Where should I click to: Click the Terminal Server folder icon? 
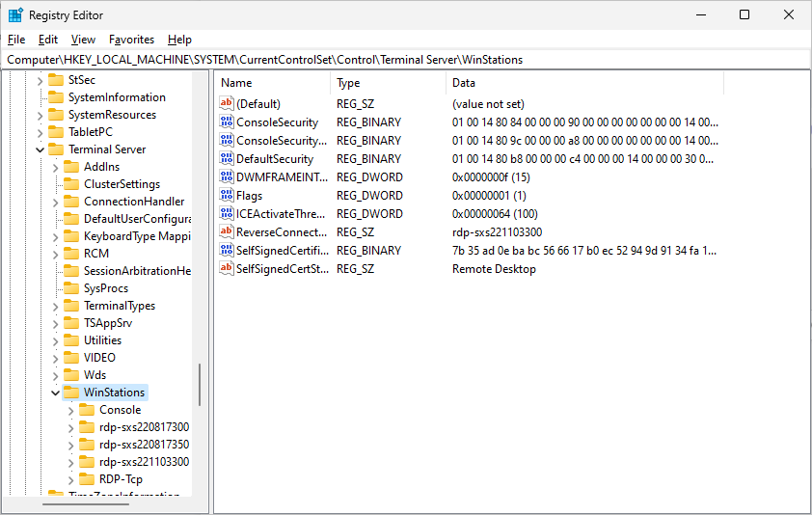[x=55, y=149]
